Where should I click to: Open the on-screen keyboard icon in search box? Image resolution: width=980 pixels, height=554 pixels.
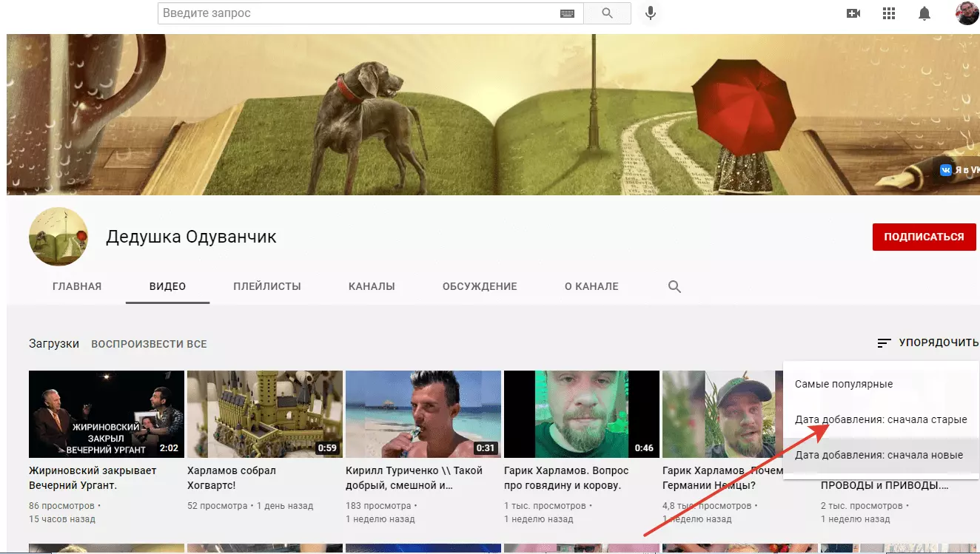[567, 13]
